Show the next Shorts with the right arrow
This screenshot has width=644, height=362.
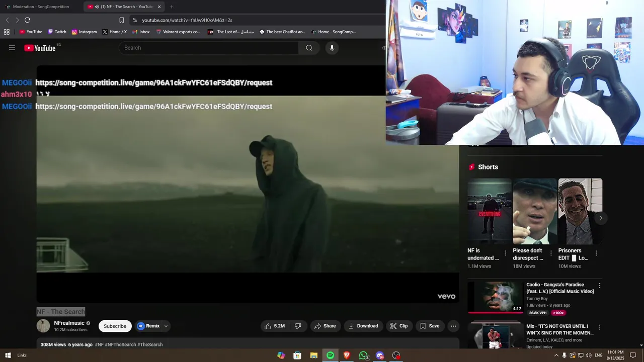(x=600, y=218)
